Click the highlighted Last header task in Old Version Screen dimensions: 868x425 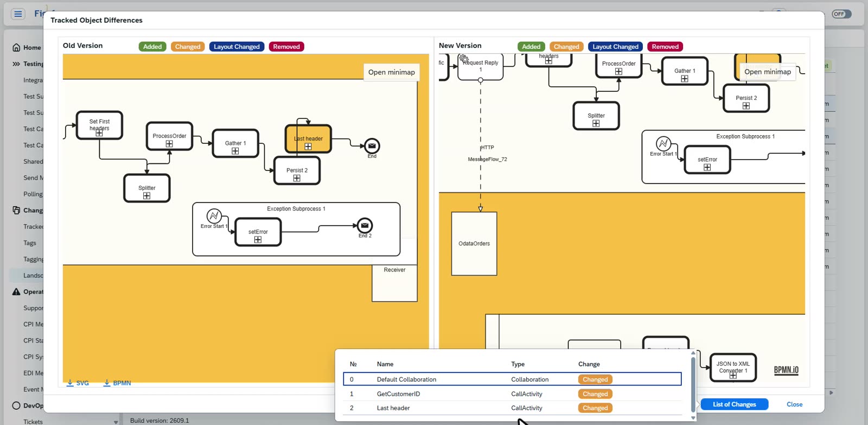(308, 139)
